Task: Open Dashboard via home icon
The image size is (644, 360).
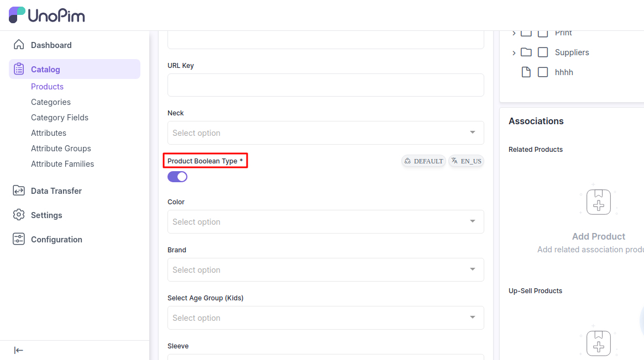Action: [19, 45]
